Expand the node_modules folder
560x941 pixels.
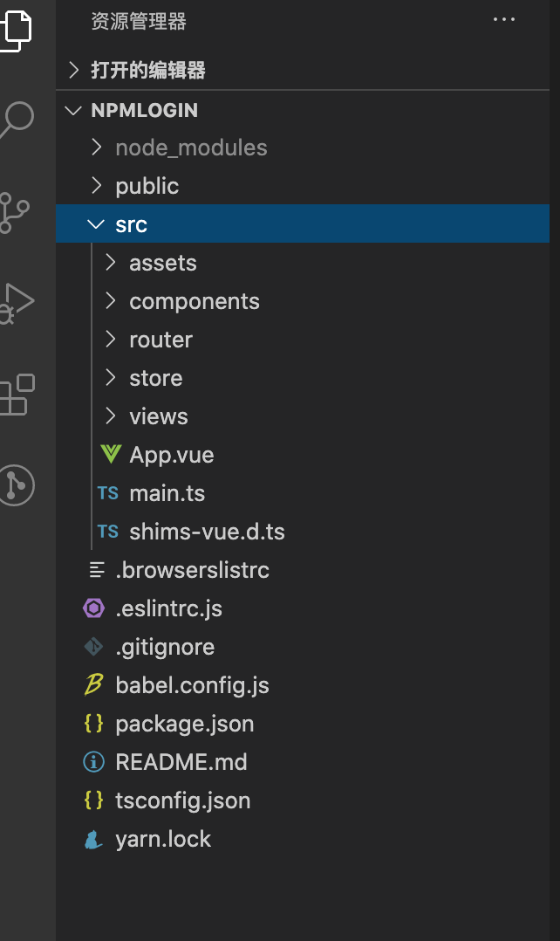click(x=191, y=148)
